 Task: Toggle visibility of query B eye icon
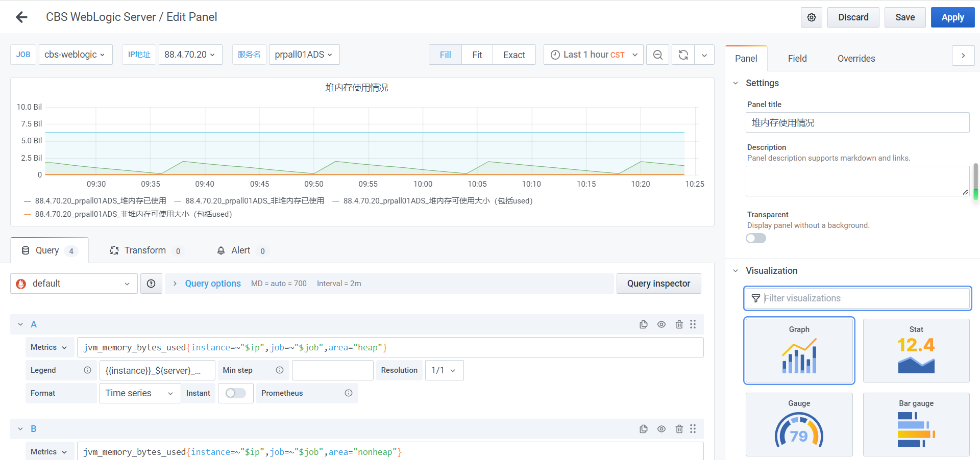(x=661, y=429)
